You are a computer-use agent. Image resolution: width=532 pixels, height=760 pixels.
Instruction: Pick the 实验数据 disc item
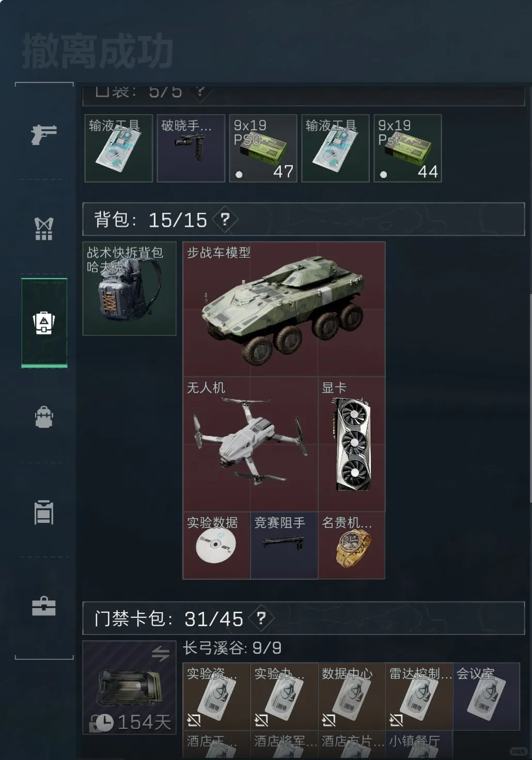(x=217, y=545)
